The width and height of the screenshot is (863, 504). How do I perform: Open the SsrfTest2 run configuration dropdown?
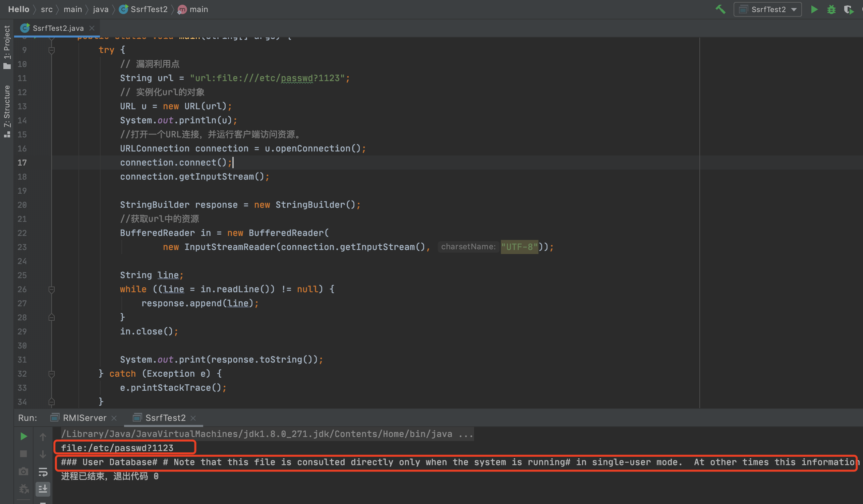click(x=767, y=9)
